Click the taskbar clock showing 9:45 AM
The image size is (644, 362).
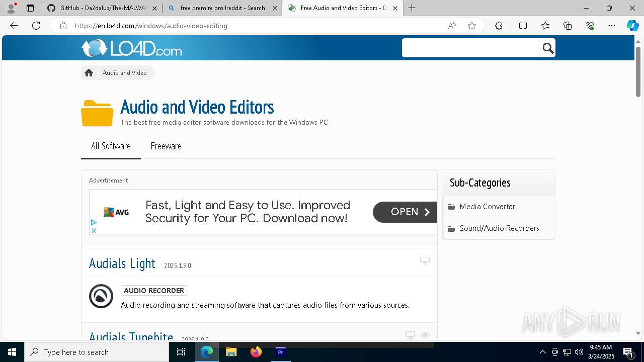click(x=601, y=352)
